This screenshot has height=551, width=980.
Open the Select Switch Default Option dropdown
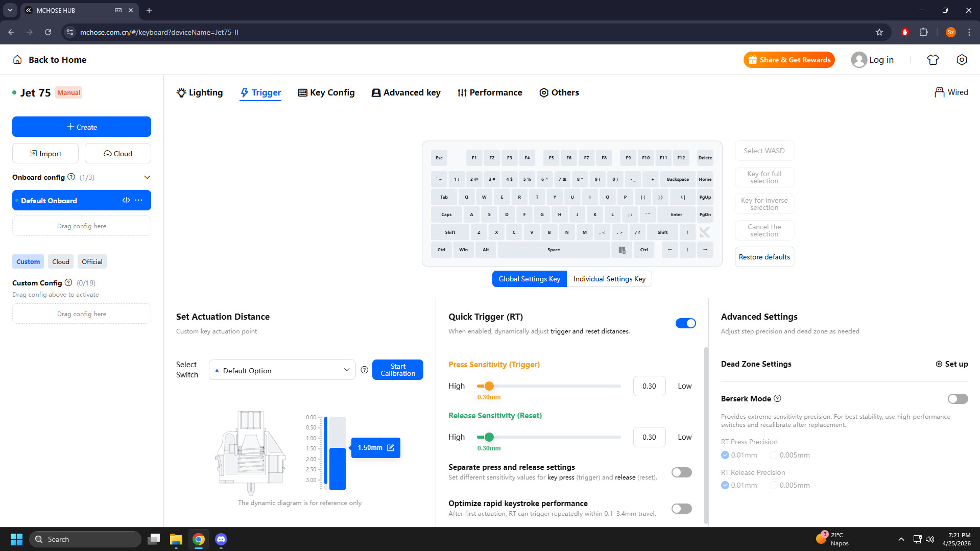(282, 370)
